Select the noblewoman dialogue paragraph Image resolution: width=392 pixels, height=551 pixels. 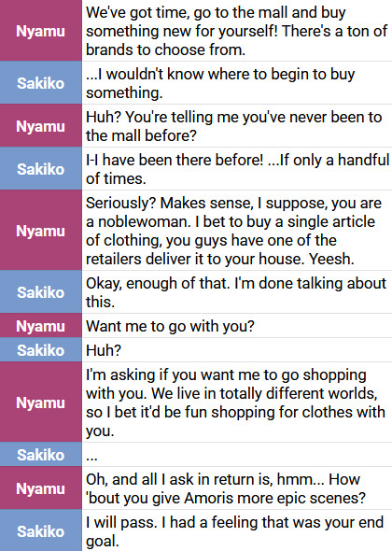[x=233, y=231]
